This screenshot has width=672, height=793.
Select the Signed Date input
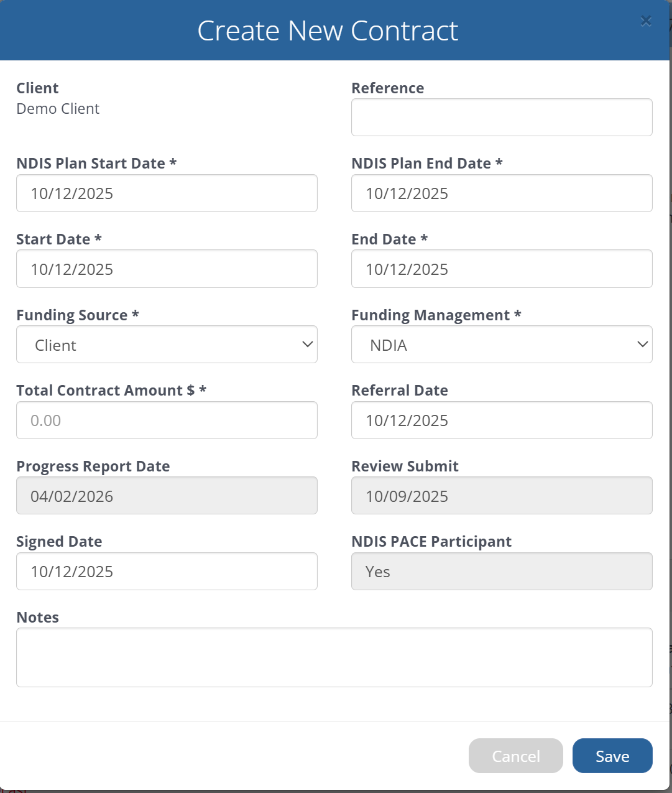point(167,572)
